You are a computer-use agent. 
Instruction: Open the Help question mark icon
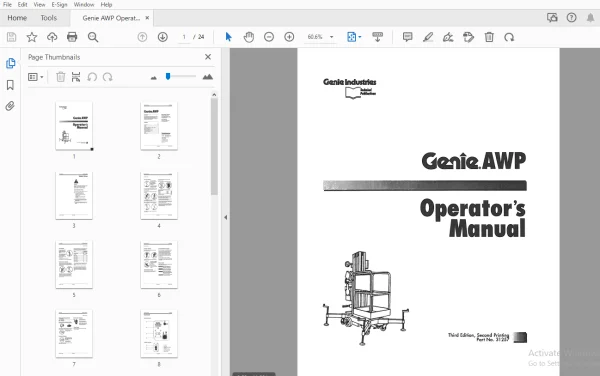click(571, 18)
